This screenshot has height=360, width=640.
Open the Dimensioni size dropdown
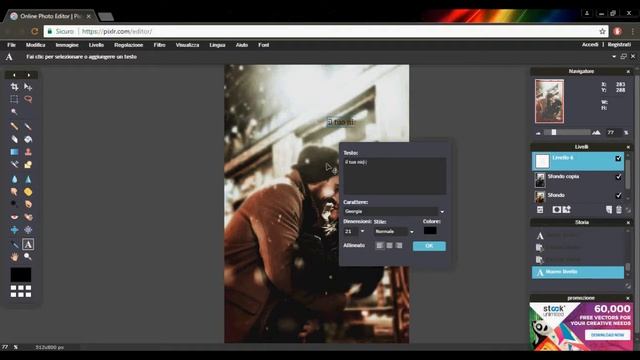point(362,231)
